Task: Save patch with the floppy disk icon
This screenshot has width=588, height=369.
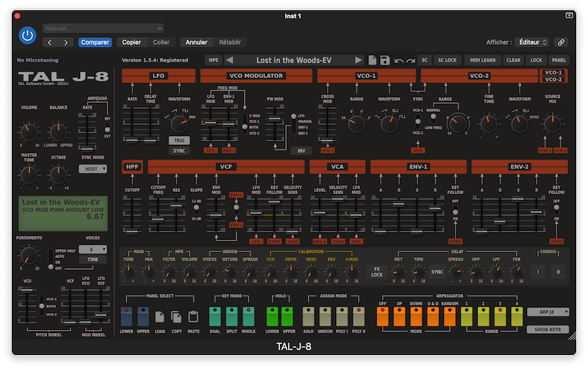Action: click(x=384, y=60)
